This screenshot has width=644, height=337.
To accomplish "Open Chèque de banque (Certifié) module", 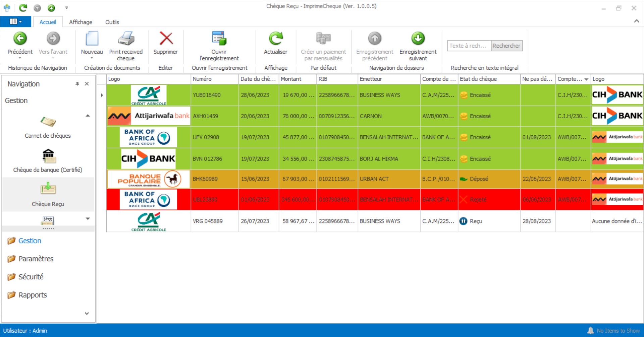I will pyautogui.click(x=48, y=161).
